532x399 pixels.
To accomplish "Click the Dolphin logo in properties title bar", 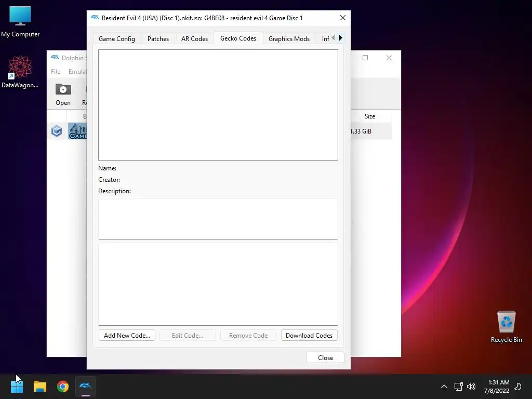I will 95,18.
